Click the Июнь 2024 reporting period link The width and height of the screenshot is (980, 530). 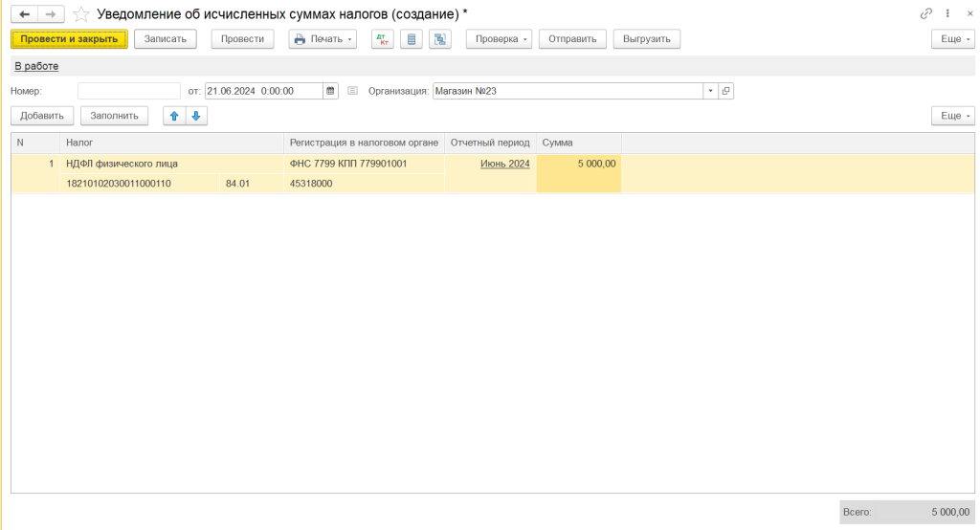[504, 164]
